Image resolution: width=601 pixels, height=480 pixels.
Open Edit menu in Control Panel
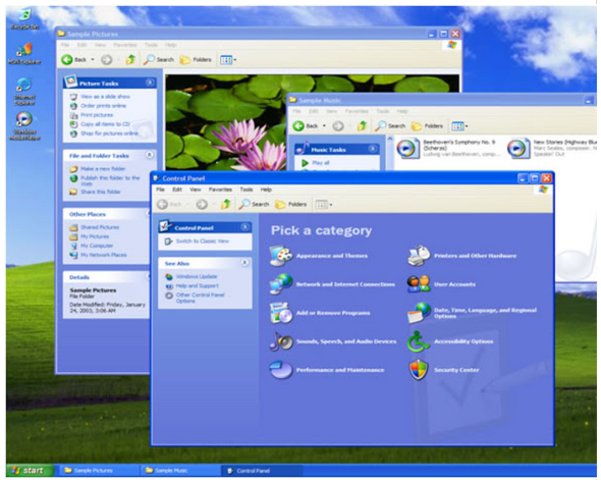tap(177, 189)
